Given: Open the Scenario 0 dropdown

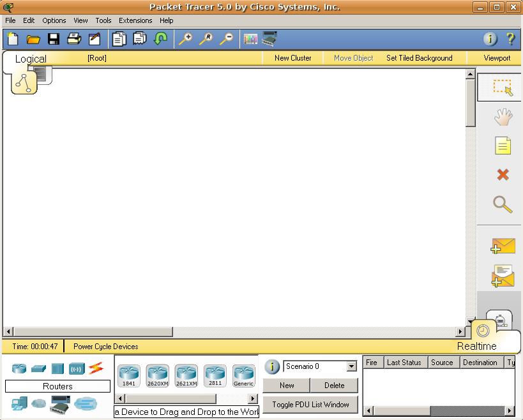Looking at the screenshot, I should [x=351, y=366].
